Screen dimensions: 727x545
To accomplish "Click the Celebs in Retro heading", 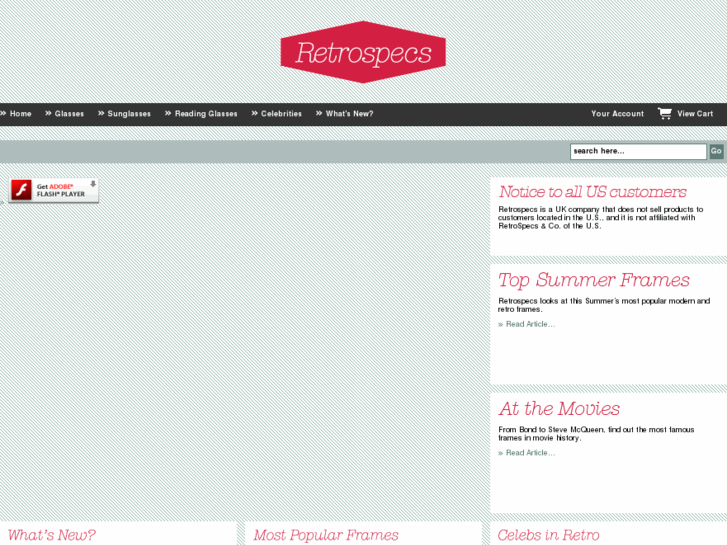I will point(548,535).
